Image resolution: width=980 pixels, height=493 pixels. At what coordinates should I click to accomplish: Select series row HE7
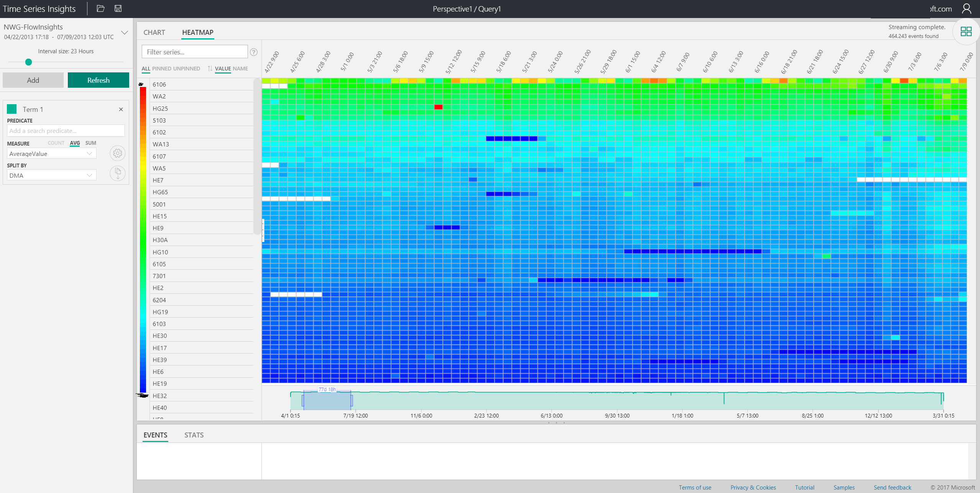click(201, 180)
